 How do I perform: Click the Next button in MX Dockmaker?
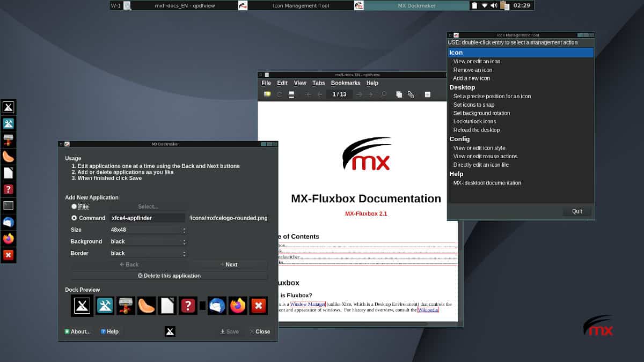(x=230, y=264)
